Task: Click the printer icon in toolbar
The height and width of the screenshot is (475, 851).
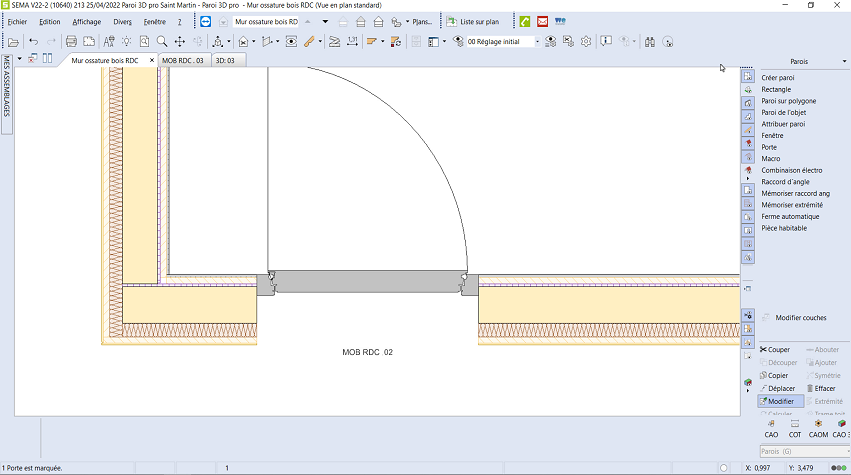Action: coord(71,42)
